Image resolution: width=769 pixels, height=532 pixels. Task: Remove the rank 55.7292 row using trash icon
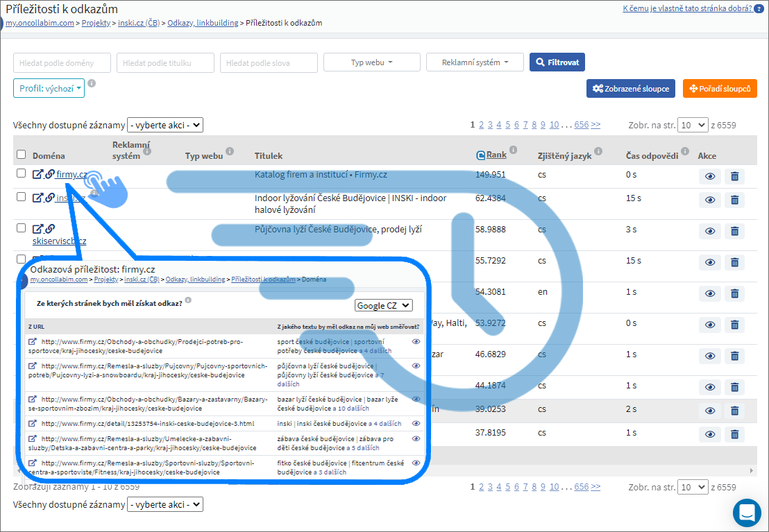click(x=734, y=262)
